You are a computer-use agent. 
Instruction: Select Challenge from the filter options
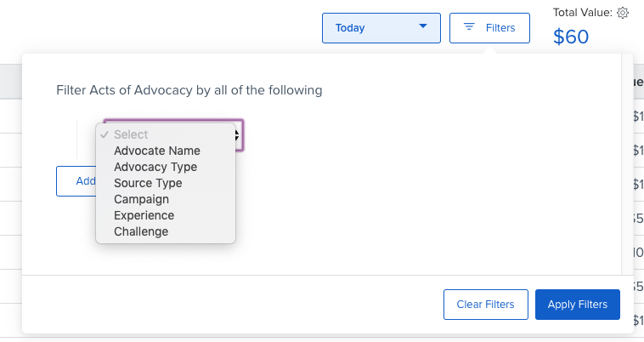141,231
